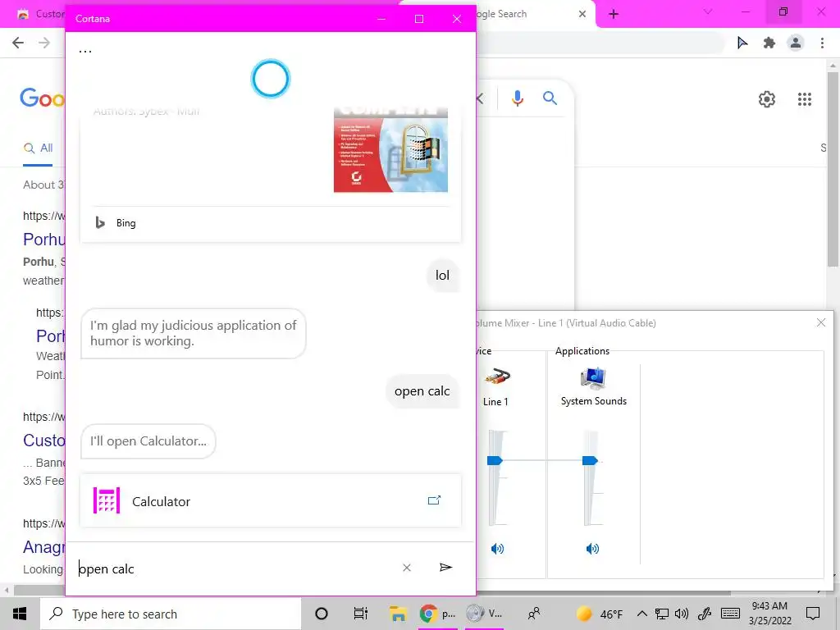Click the 'open calc' chat message
This screenshot has height=630, width=840.
tap(422, 391)
